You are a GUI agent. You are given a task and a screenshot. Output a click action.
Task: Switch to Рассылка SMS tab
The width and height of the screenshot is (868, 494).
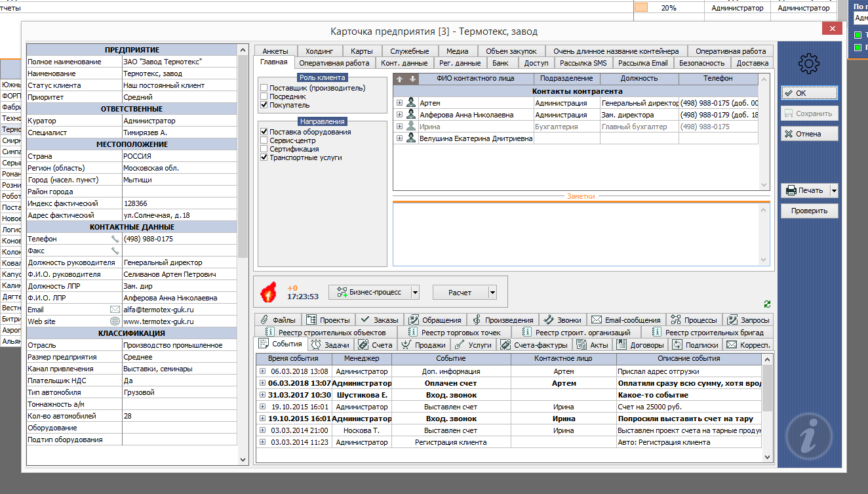click(x=583, y=63)
